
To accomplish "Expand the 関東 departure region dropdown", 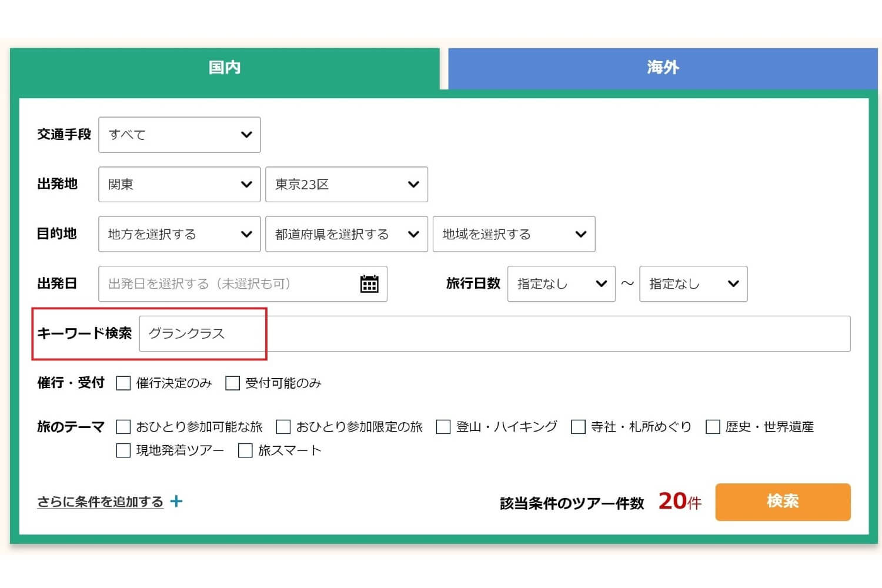I will pos(179,185).
